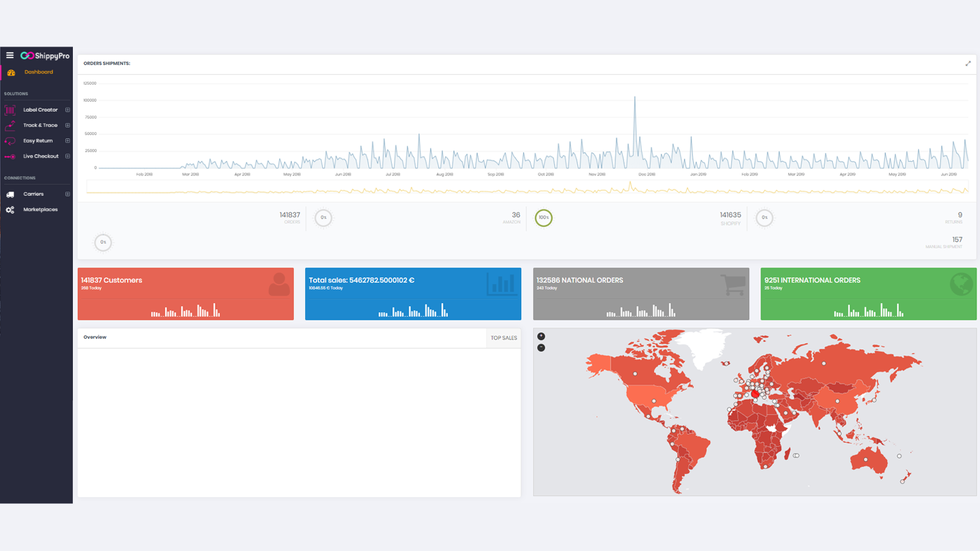Open the Marketplaces menu item
Image resolution: width=980 pixels, height=551 pixels.
click(x=40, y=209)
